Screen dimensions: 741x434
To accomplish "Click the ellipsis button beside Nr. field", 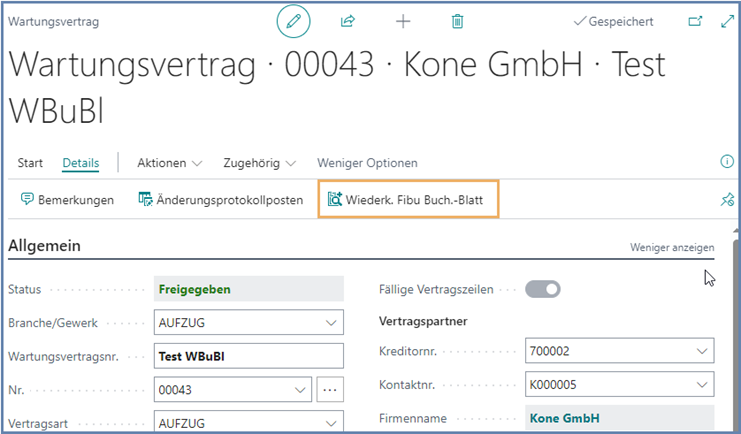I will pos(330,390).
